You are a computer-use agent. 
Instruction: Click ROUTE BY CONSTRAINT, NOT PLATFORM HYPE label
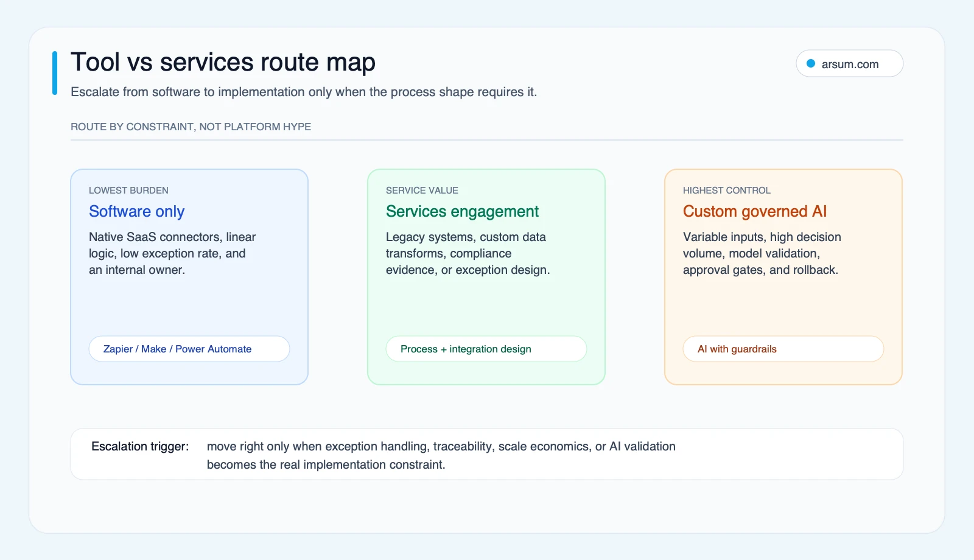191,127
